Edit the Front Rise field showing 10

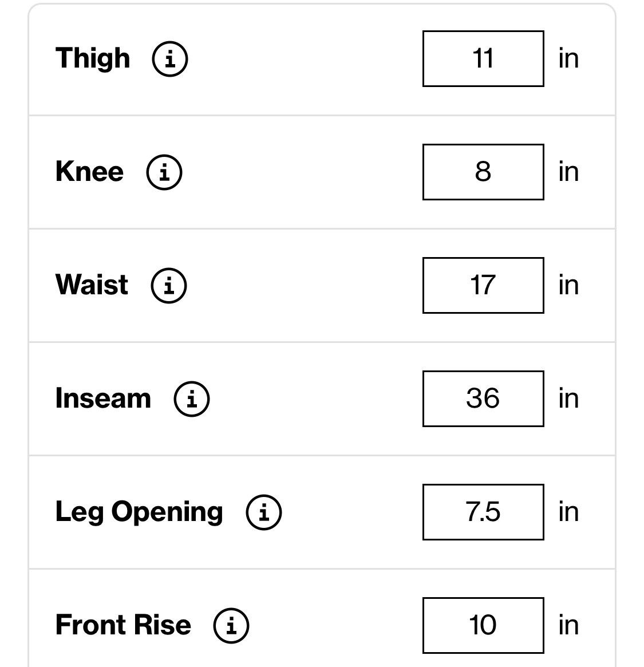pyautogui.click(x=483, y=626)
